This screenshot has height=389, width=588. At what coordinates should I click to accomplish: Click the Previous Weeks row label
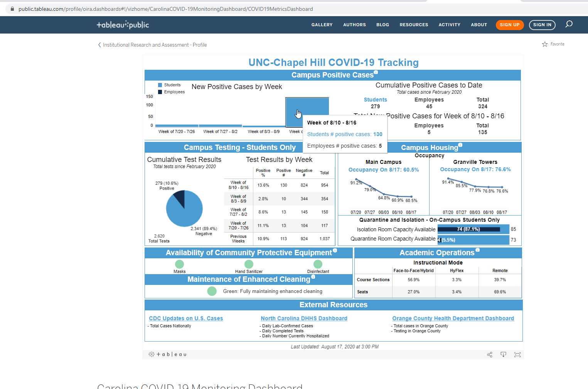tap(238, 239)
